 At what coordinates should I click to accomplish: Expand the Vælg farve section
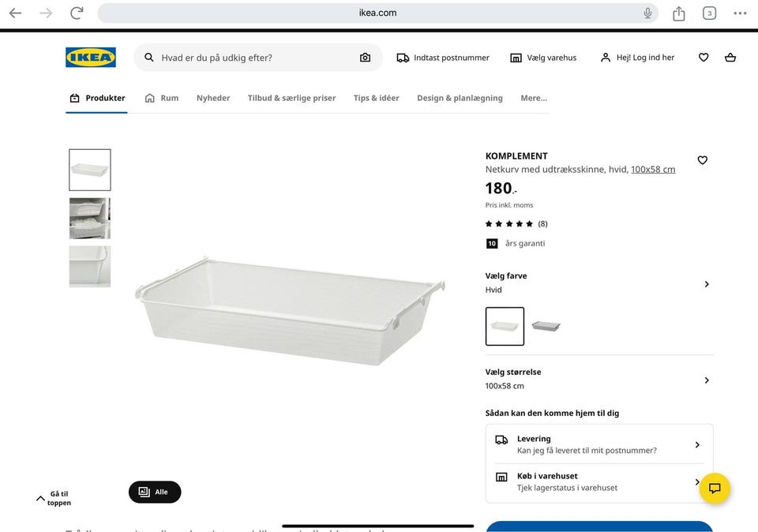point(706,284)
